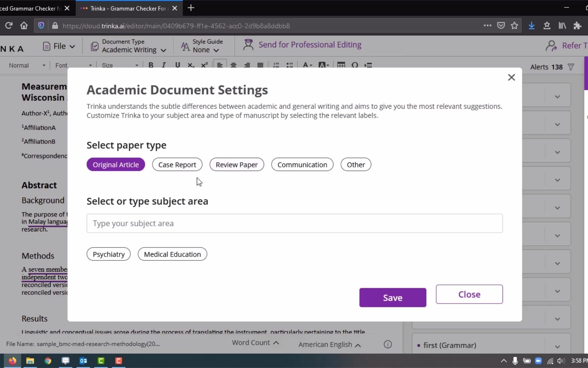The image size is (588, 368).
Task: Click the indent icon in toolbar
Action: click(368, 65)
